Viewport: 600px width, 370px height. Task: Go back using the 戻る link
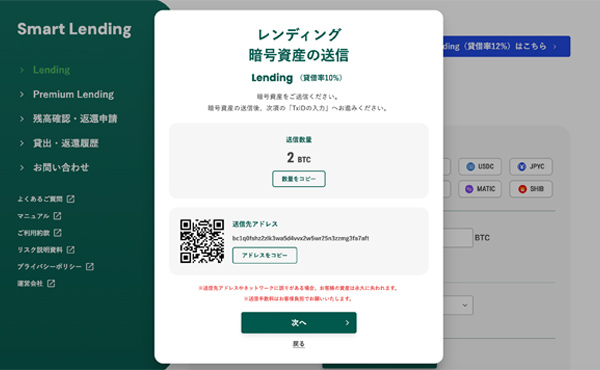tap(299, 344)
